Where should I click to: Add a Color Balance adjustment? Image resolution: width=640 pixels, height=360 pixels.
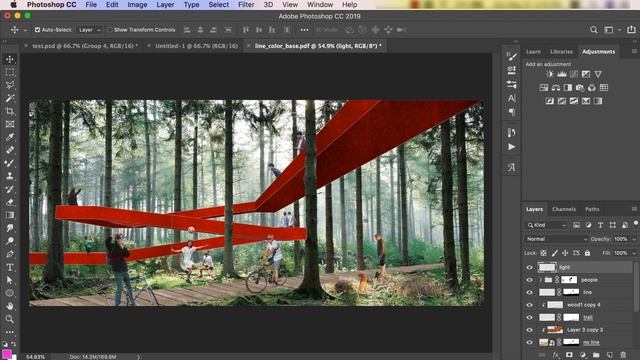(x=556, y=87)
